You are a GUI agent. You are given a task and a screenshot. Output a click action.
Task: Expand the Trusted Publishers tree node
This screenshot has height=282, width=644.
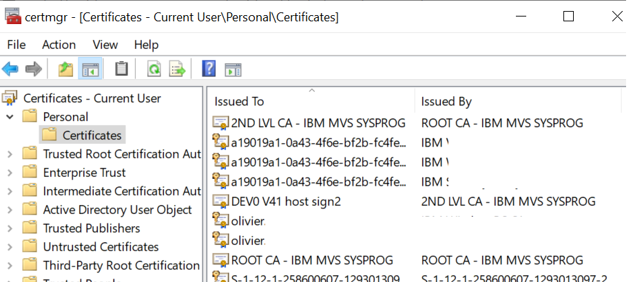[x=10, y=228]
